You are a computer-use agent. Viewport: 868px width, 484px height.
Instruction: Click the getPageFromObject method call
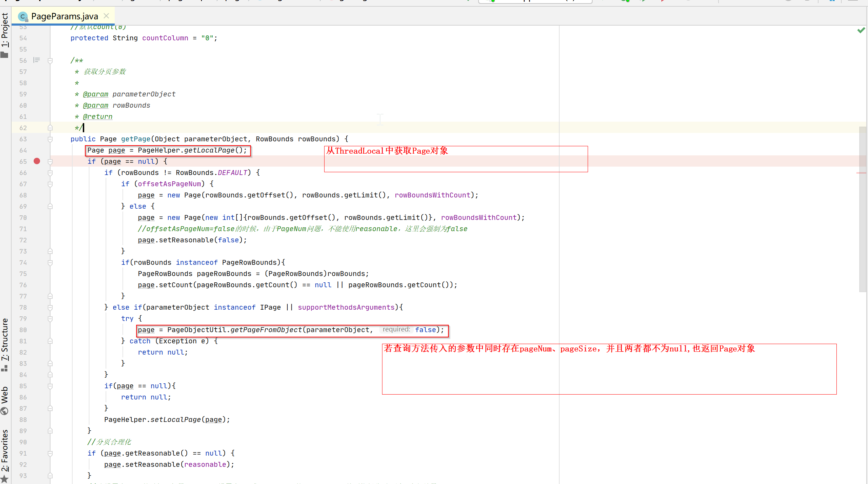(266, 330)
